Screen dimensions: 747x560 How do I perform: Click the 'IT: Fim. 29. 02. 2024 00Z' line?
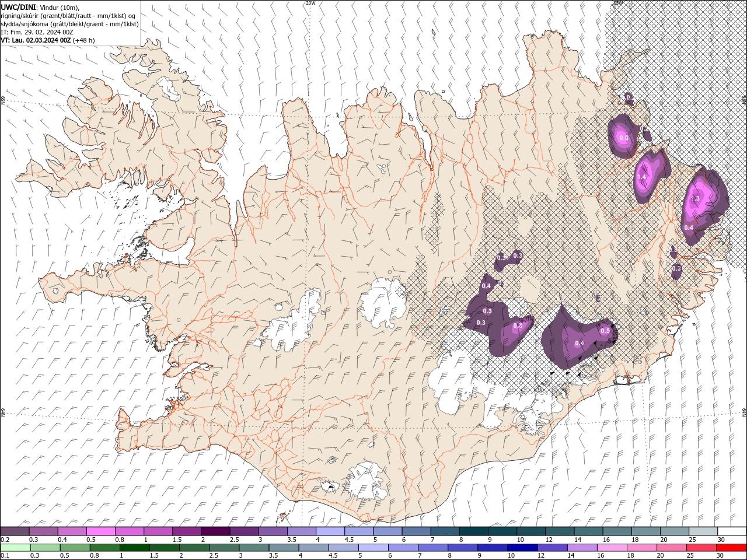(x=37, y=32)
